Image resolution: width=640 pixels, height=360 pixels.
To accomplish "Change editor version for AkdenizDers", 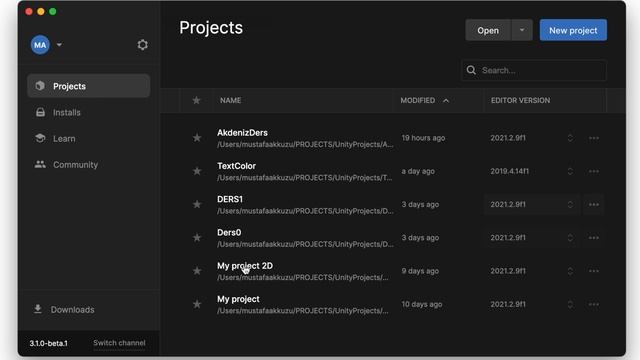I will tap(532, 138).
